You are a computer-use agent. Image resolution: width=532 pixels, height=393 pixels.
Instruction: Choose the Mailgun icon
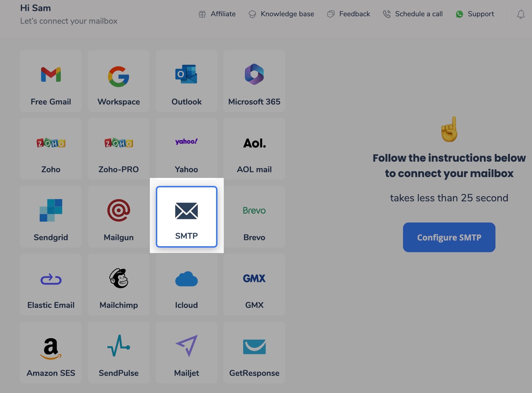tap(118, 211)
